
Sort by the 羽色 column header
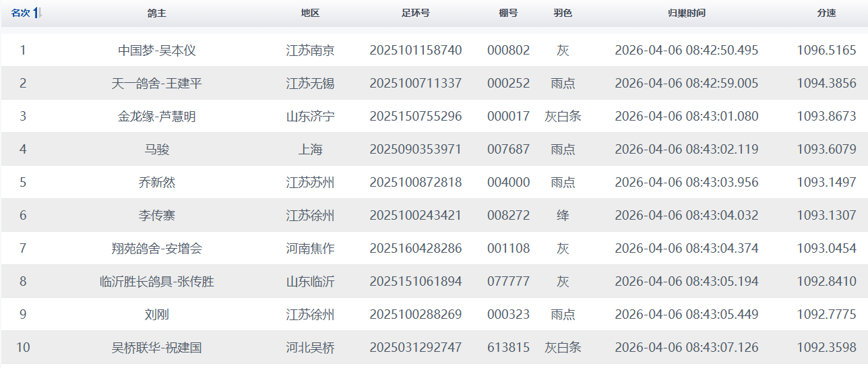(563, 13)
